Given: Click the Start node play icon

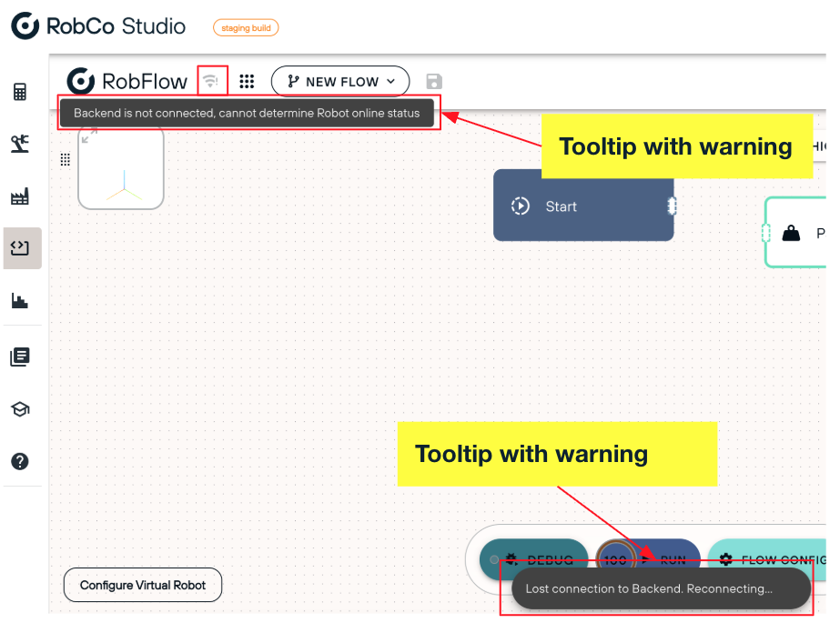Looking at the screenshot, I should pyautogui.click(x=521, y=206).
